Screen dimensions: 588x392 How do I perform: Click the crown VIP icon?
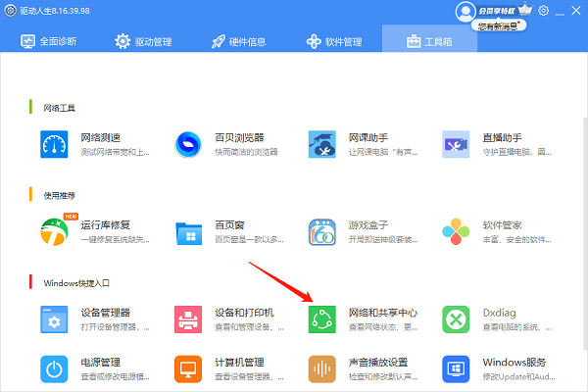(525, 9)
